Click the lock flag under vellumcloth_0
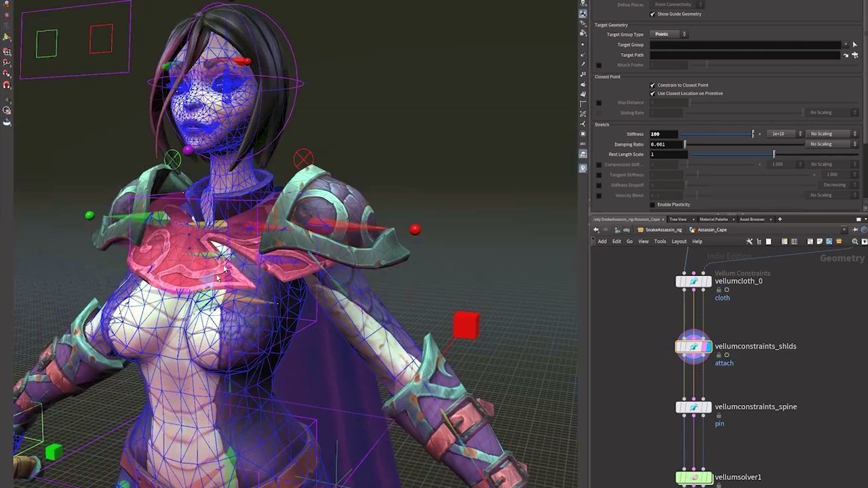Screen dimensions: 868x488 tap(719, 290)
